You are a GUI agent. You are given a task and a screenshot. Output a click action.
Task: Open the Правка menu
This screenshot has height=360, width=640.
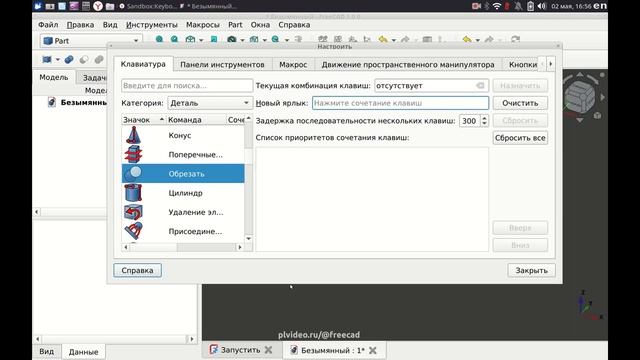pyautogui.click(x=80, y=24)
